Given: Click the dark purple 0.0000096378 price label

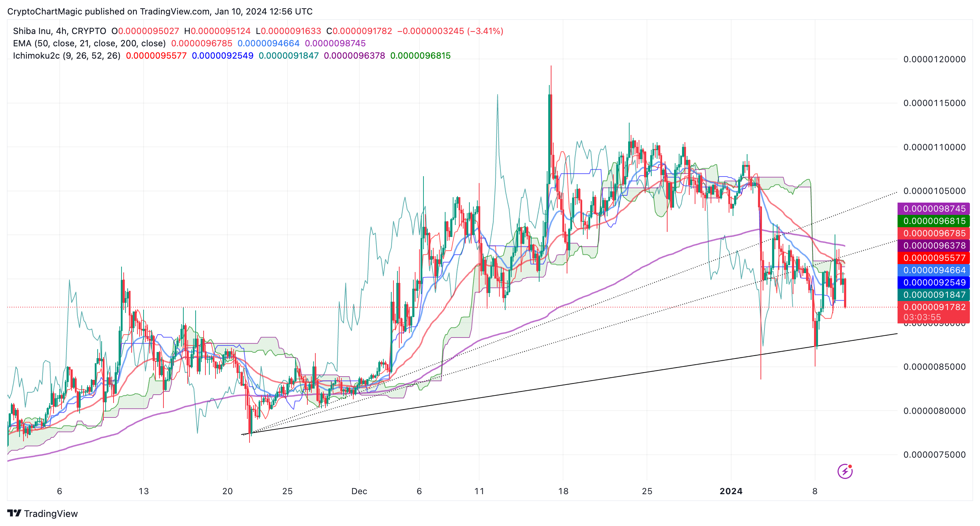Looking at the screenshot, I should 934,246.
